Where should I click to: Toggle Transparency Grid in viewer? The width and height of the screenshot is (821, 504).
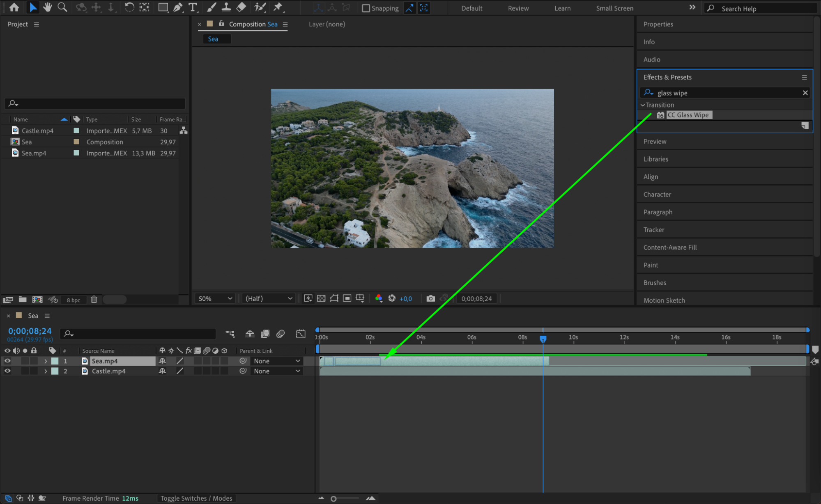point(321,298)
